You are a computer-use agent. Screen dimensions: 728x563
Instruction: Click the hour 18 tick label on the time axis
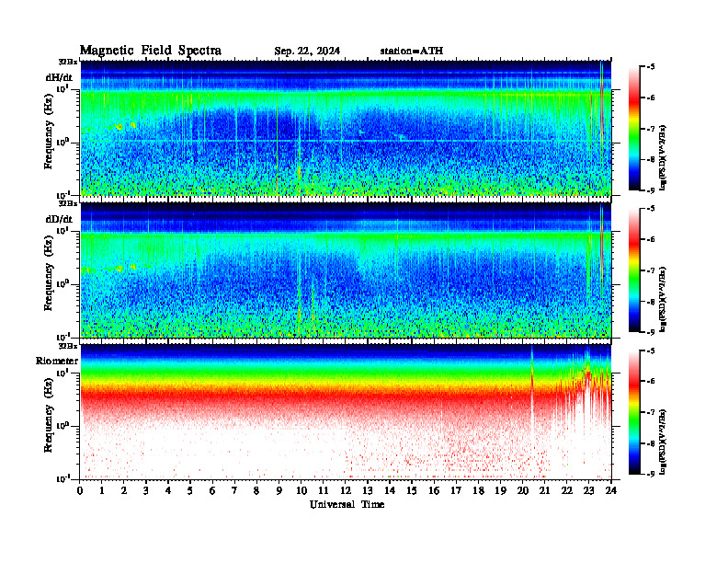(478, 490)
